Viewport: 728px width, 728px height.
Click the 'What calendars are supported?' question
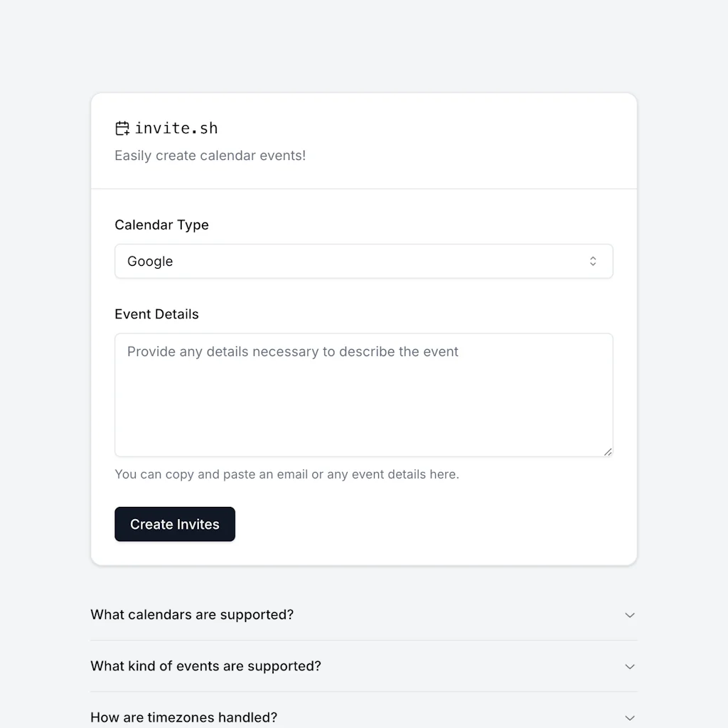[192, 615]
